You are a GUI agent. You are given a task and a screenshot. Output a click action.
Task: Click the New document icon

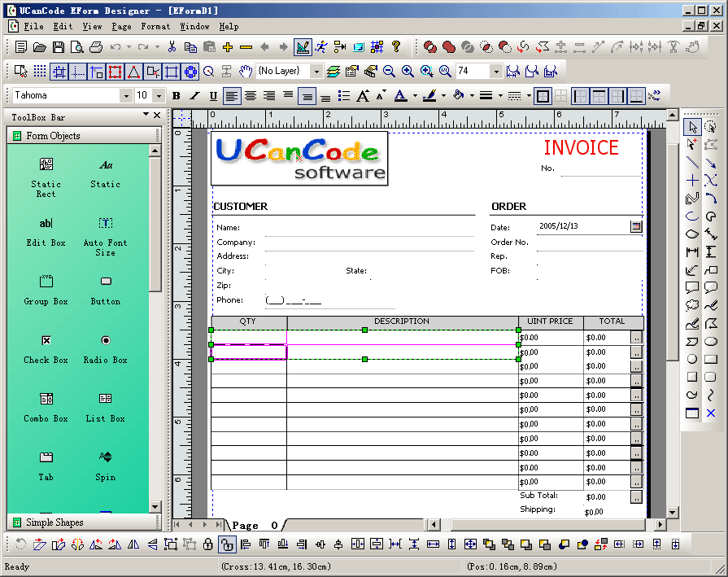pos(21,47)
